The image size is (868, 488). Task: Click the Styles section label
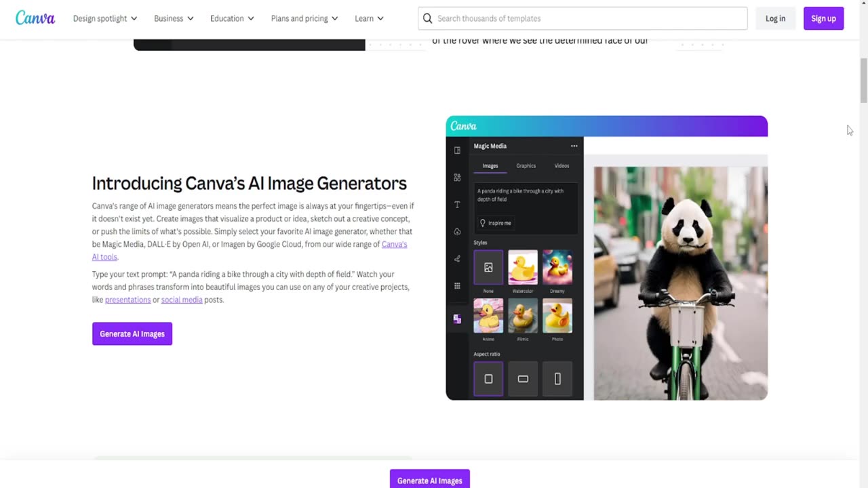(480, 243)
